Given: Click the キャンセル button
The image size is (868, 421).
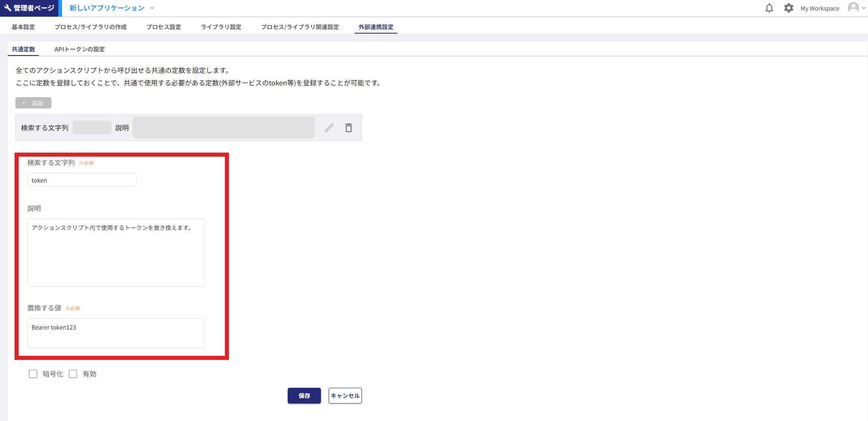Looking at the screenshot, I should 345,395.
